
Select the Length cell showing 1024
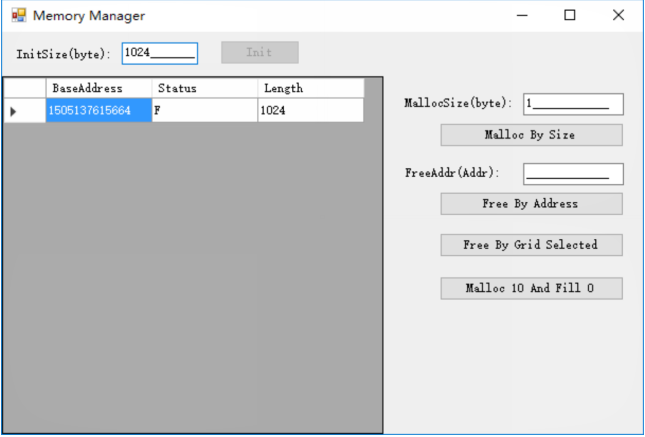(310, 111)
